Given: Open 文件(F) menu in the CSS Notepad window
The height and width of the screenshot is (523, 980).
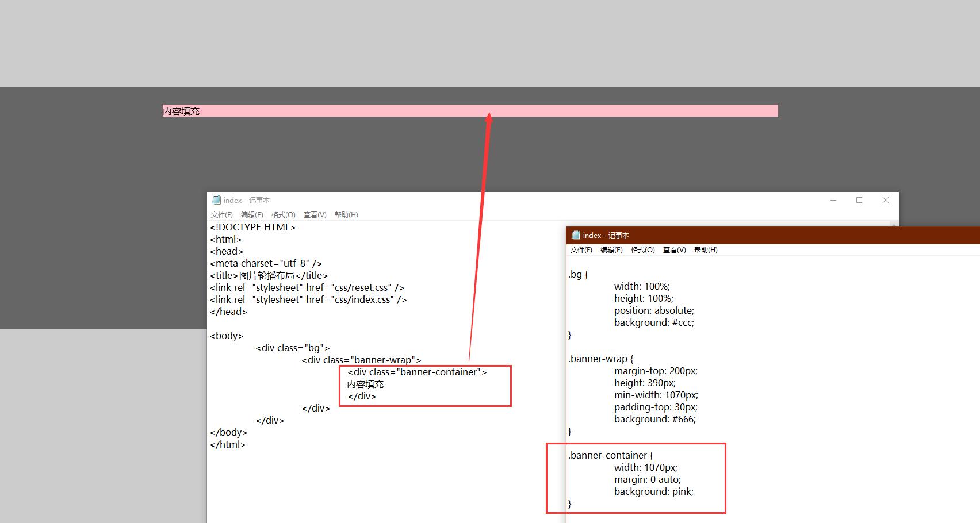Looking at the screenshot, I should [581, 250].
